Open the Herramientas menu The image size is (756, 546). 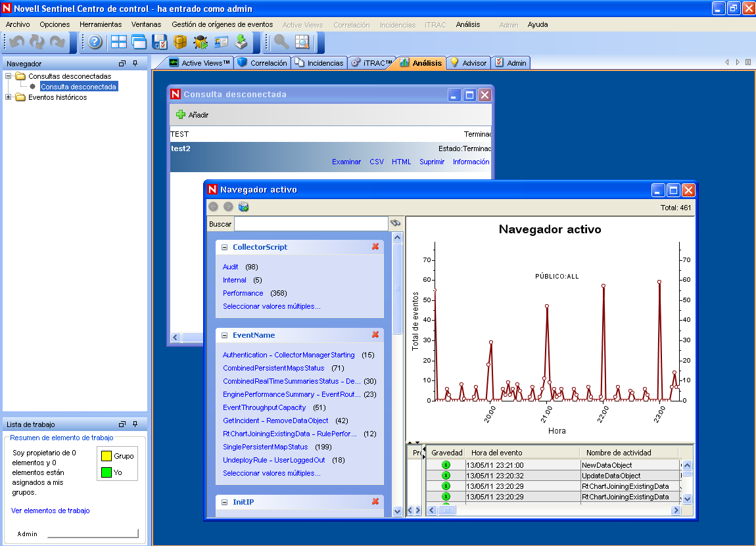101,24
